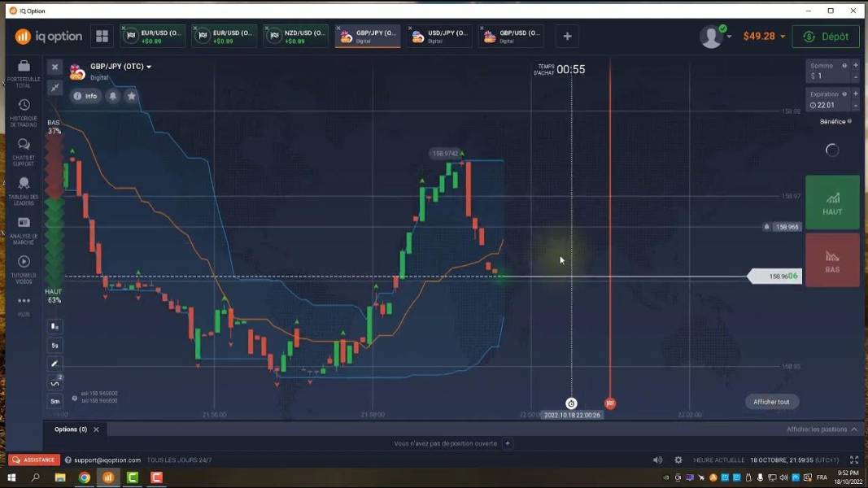Image resolution: width=868 pixels, height=488 pixels.
Task: Select the Options (0) tab
Action: point(70,429)
